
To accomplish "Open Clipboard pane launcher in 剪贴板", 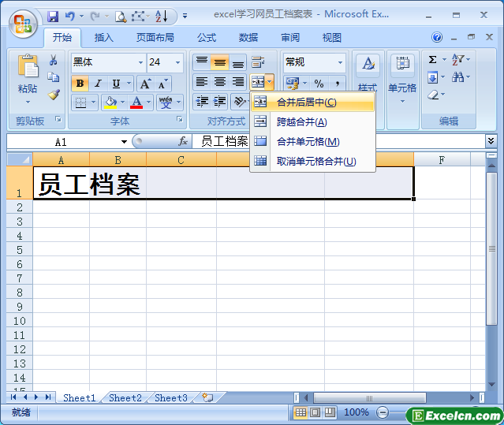I will point(58,119).
